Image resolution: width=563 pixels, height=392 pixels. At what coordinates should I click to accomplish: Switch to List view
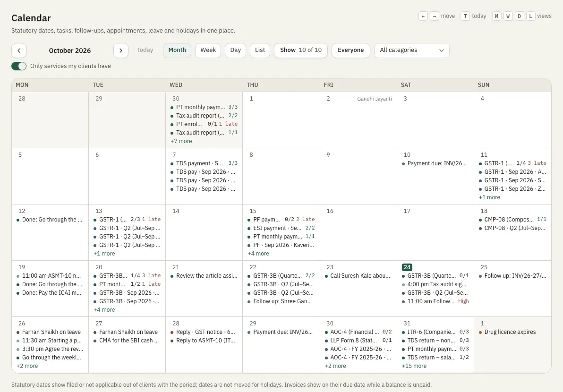[260, 51]
